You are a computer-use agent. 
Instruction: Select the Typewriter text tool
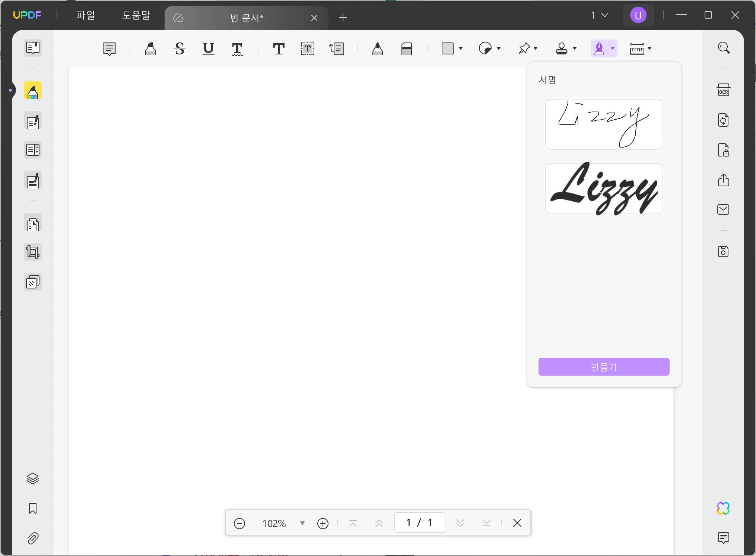click(279, 49)
